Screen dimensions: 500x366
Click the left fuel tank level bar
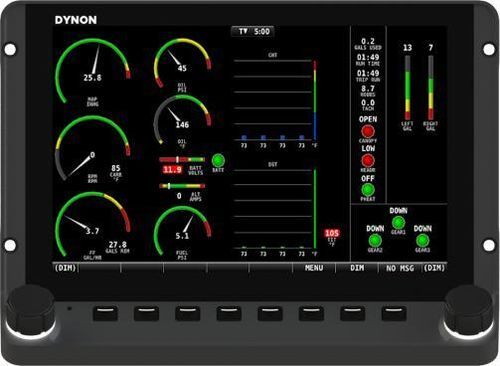[407, 88]
